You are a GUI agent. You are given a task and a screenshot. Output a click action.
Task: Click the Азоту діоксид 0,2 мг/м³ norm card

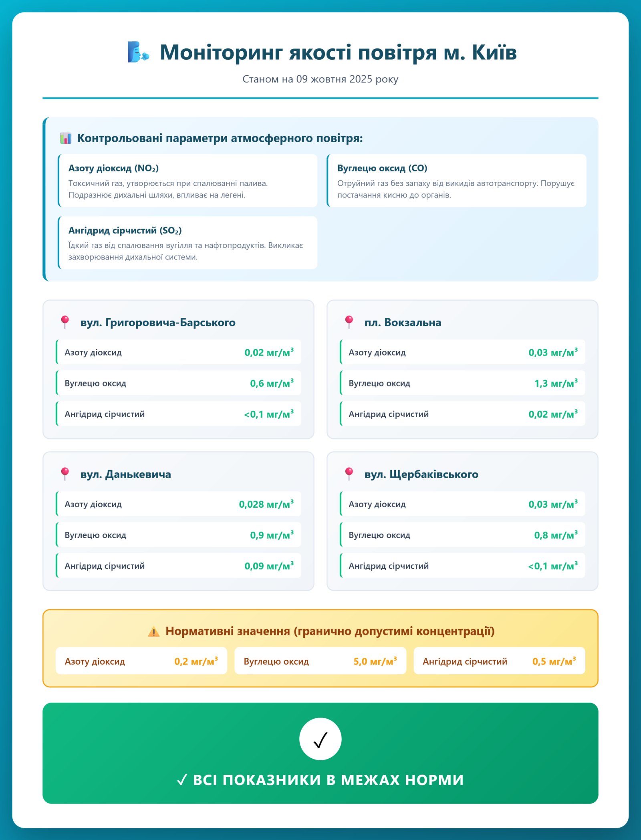141,661
